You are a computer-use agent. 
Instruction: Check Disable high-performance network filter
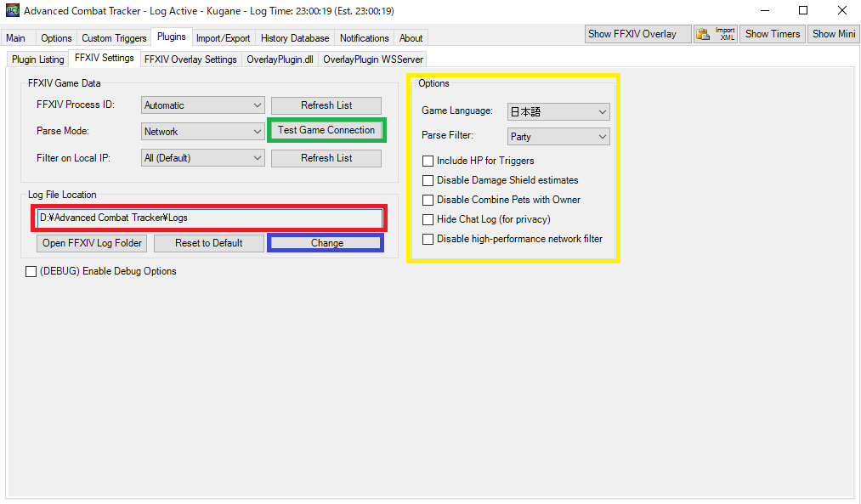428,239
